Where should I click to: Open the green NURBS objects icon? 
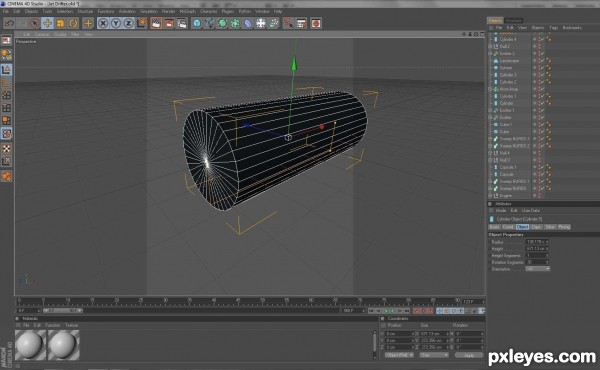coord(222,23)
